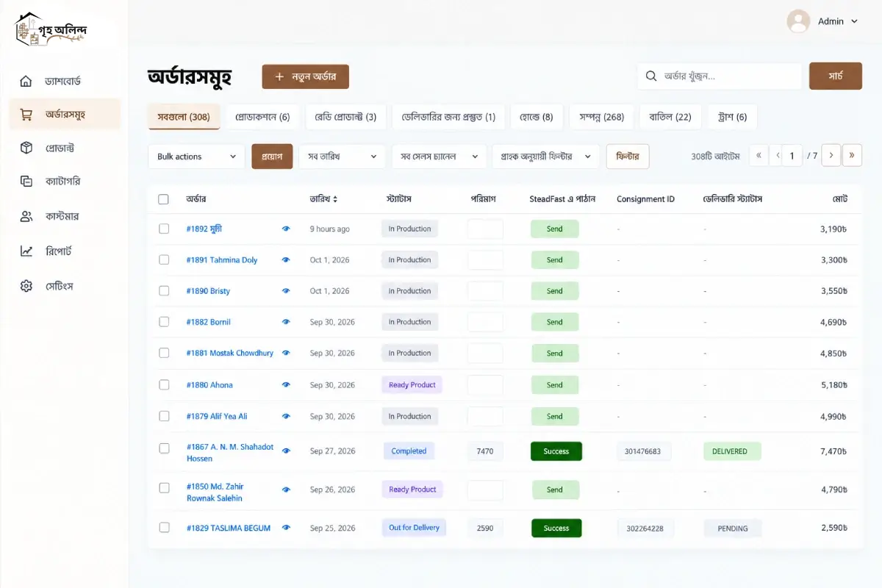Select checkbox for order #1891 Tahmina Doly

164,259
